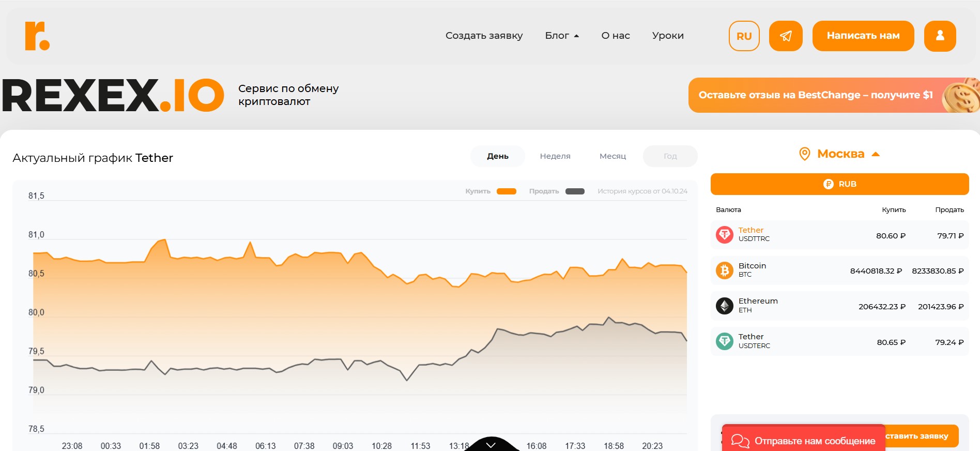Select the Ethereum ETH rate row
This screenshot has width=980, height=451.
click(840, 306)
